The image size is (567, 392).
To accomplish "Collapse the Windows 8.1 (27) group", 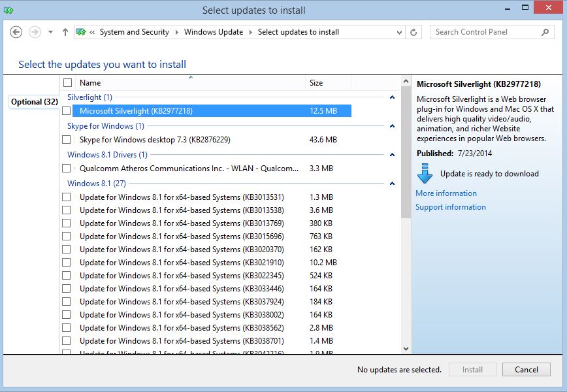I will click(x=392, y=184).
